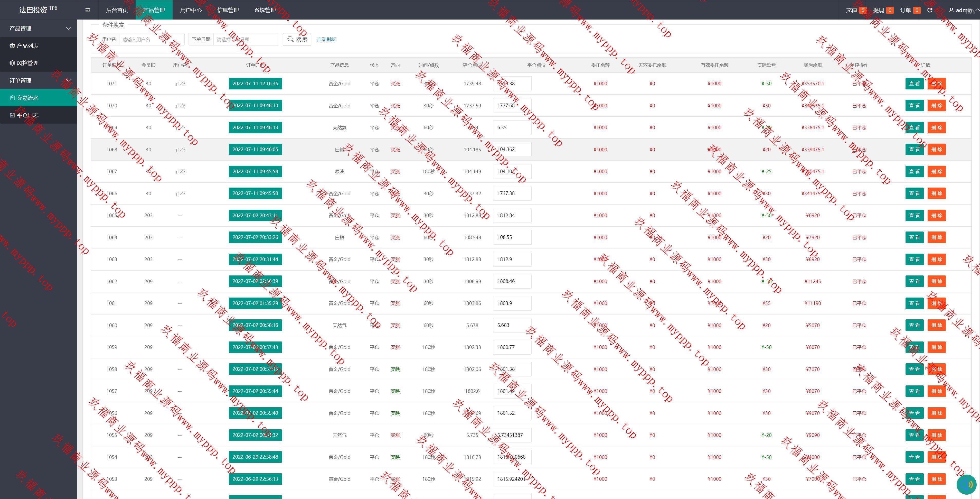
Task: Click the 自动刷新 link
Action: [326, 40]
